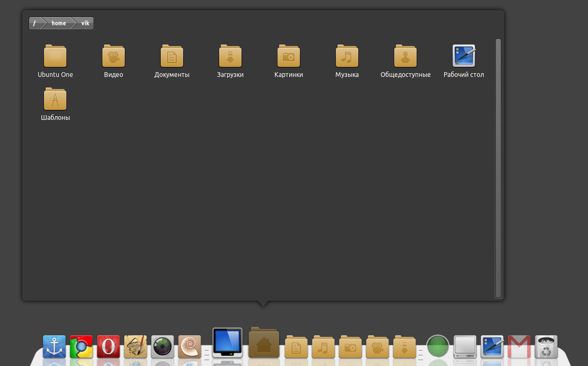Image resolution: width=588 pixels, height=366 pixels.
Task: Open the pictures folder in the dock
Action: pyautogui.click(x=350, y=346)
